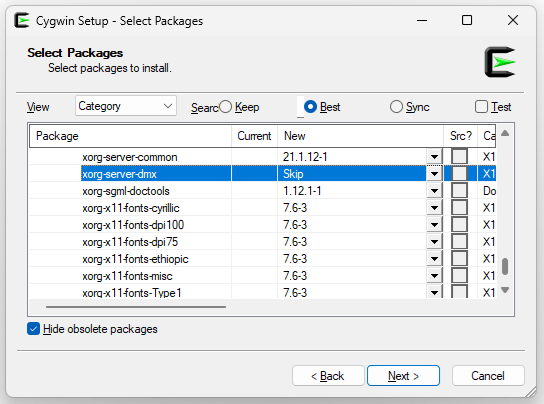This screenshot has width=544, height=404.
Task: Enable the Test checkbox
Action: coord(481,107)
